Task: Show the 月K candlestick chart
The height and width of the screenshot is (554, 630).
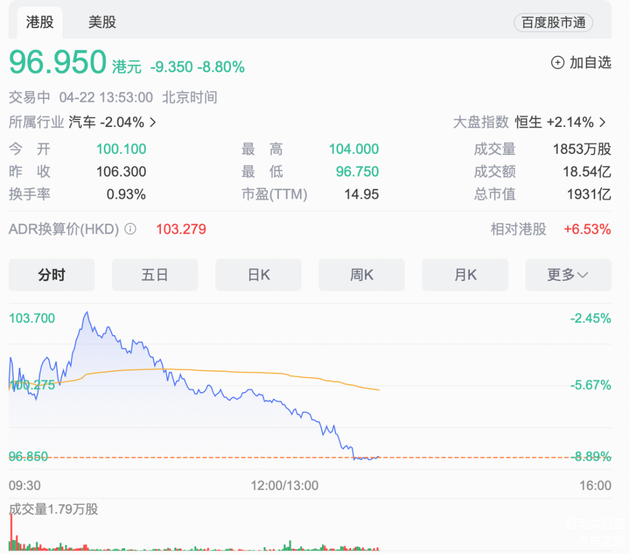Action: coord(465,275)
